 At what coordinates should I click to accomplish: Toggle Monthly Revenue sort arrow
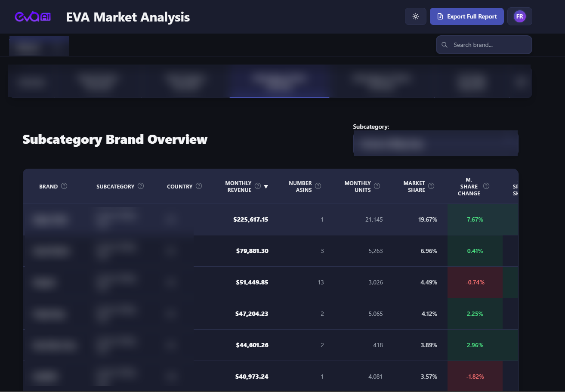point(266,186)
